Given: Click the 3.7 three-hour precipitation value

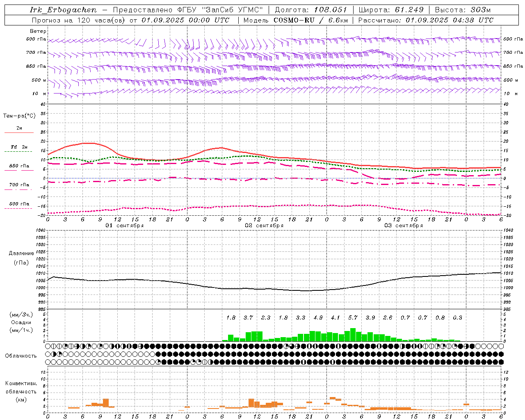Looking at the screenshot, I should (x=249, y=317).
